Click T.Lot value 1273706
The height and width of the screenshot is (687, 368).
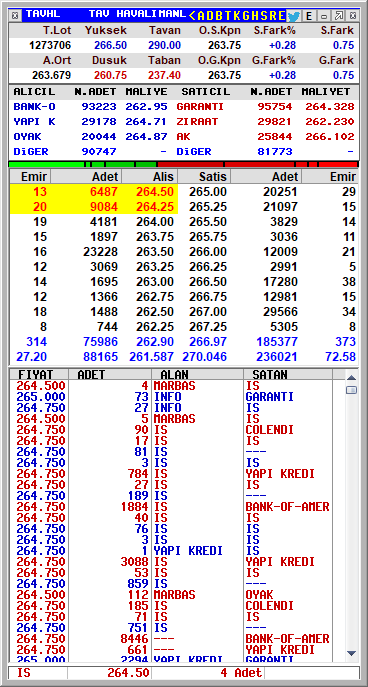(x=50, y=45)
